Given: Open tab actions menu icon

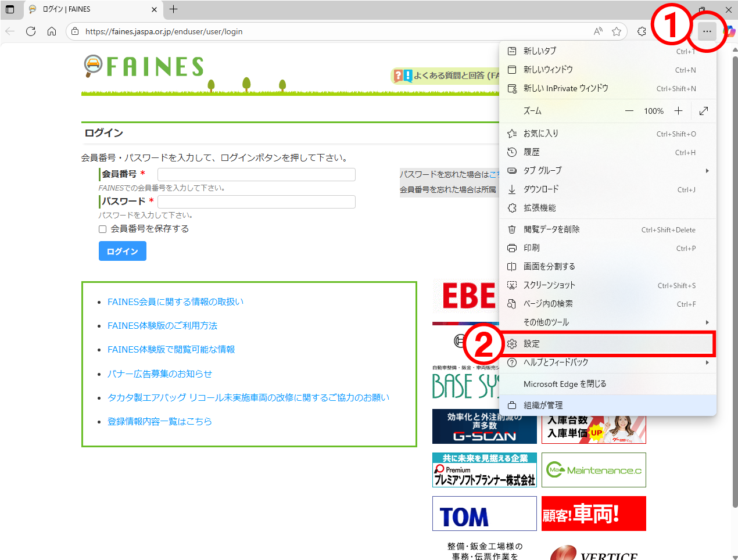Looking at the screenshot, I should [x=10, y=9].
